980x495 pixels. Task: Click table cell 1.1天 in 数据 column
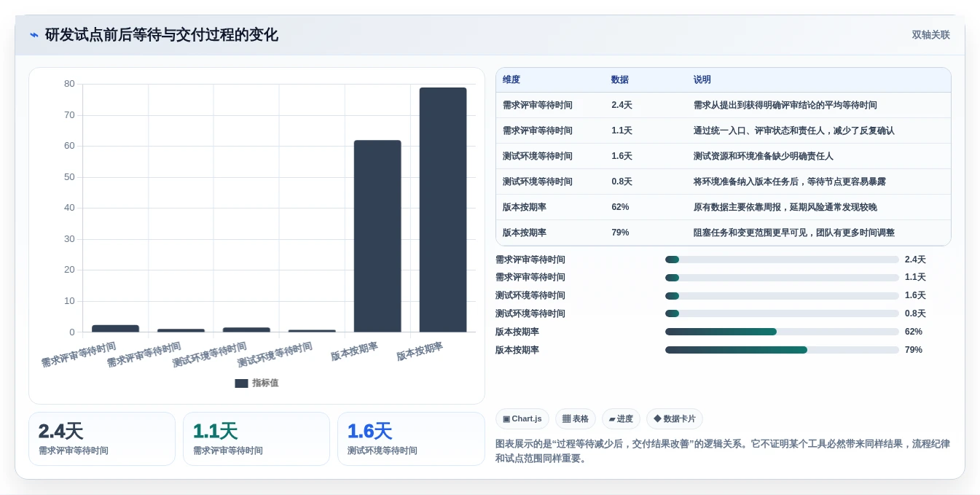coord(622,130)
